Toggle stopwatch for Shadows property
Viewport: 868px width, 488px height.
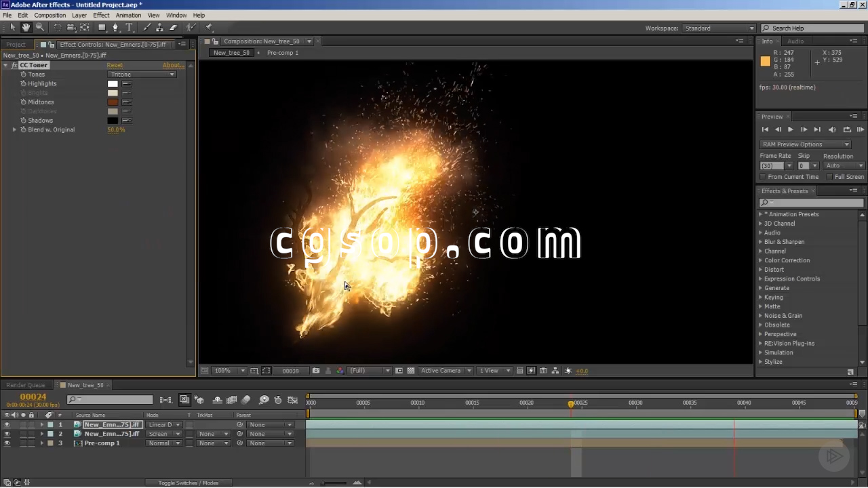23,121
